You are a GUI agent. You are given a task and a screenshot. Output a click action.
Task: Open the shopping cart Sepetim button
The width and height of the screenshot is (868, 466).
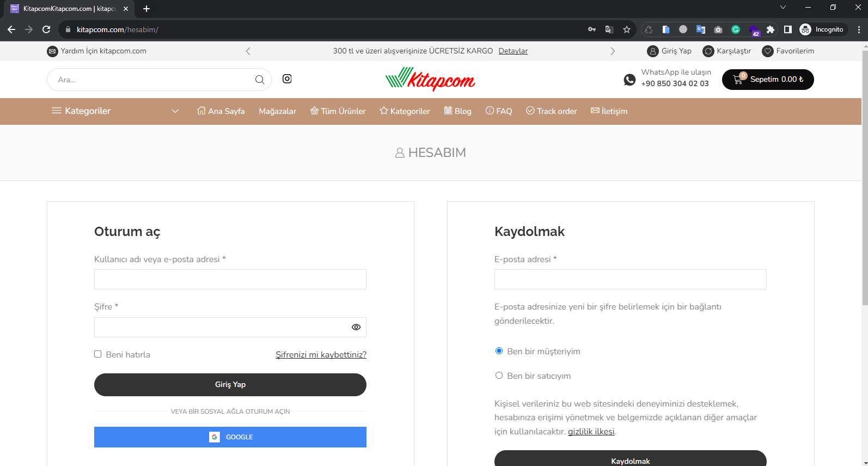tap(768, 80)
